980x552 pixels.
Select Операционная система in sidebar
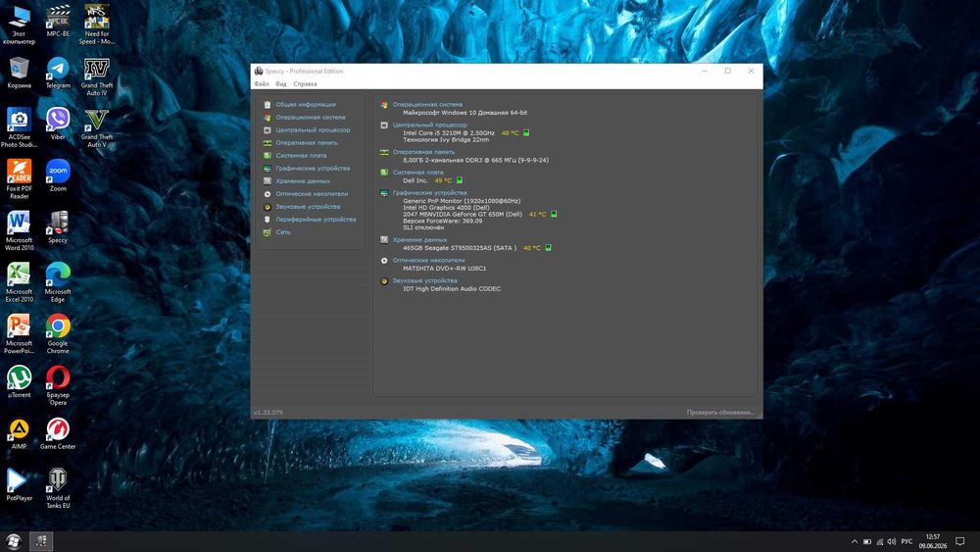pos(310,118)
